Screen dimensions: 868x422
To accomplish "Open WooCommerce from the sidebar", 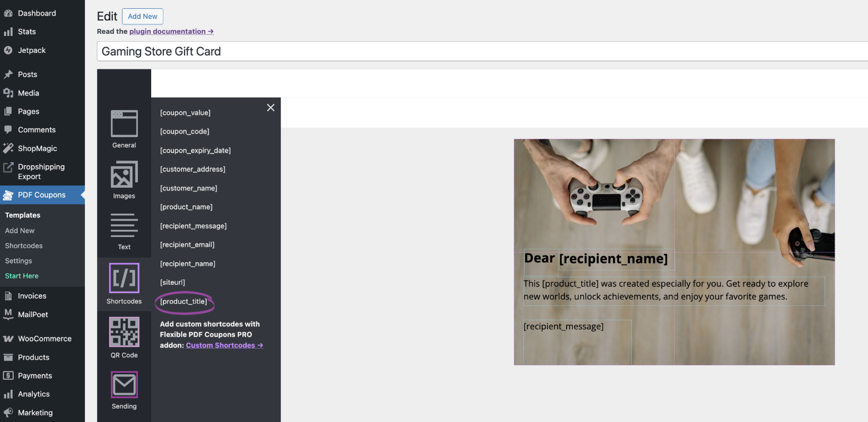I will point(44,339).
